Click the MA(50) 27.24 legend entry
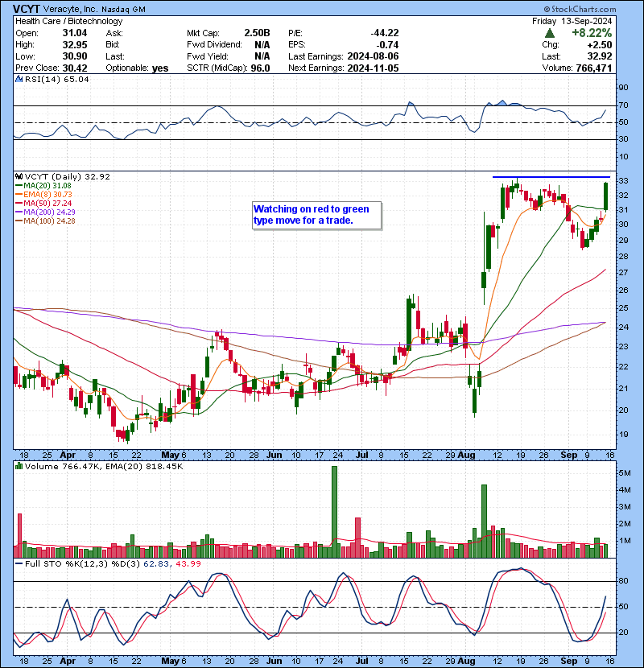Image resolution: width=644 pixels, height=668 pixels. coord(43,203)
